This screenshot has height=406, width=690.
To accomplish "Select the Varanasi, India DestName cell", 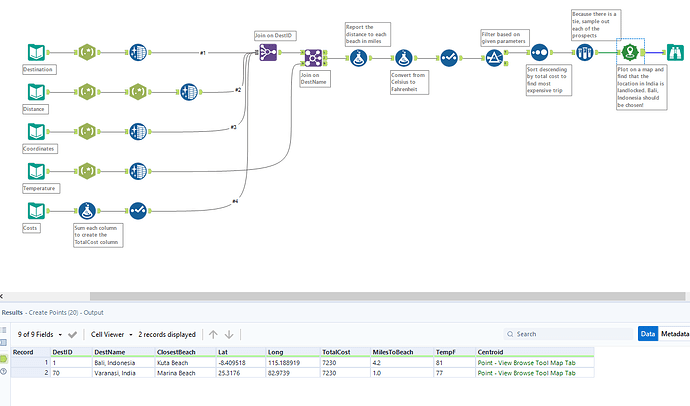I will (x=123, y=373).
